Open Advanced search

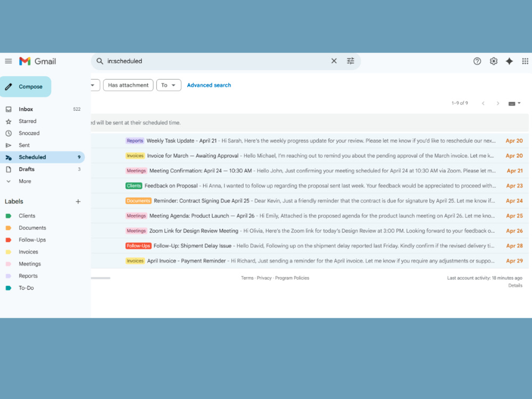(x=209, y=85)
